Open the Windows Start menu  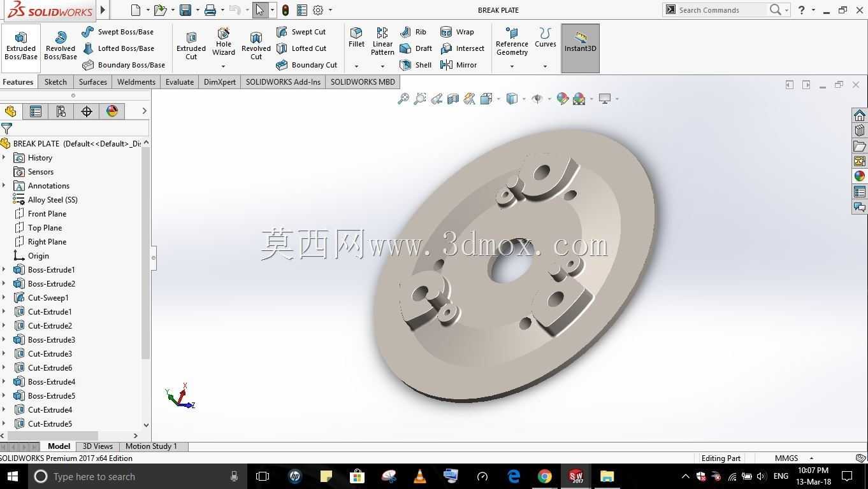[x=13, y=476]
